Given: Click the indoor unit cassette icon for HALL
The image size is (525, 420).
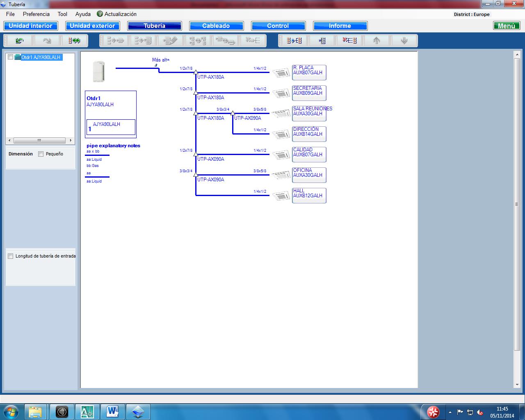Looking at the screenshot, I should (281, 196).
